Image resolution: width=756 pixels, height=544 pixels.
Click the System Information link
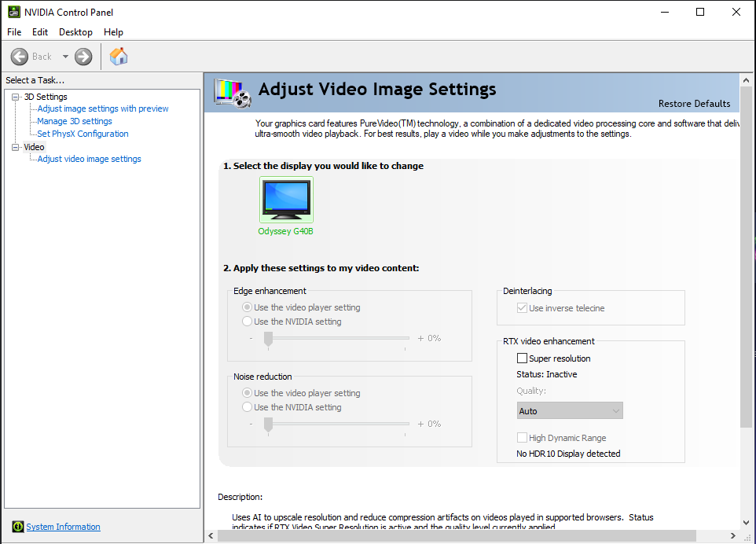click(x=63, y=527)
